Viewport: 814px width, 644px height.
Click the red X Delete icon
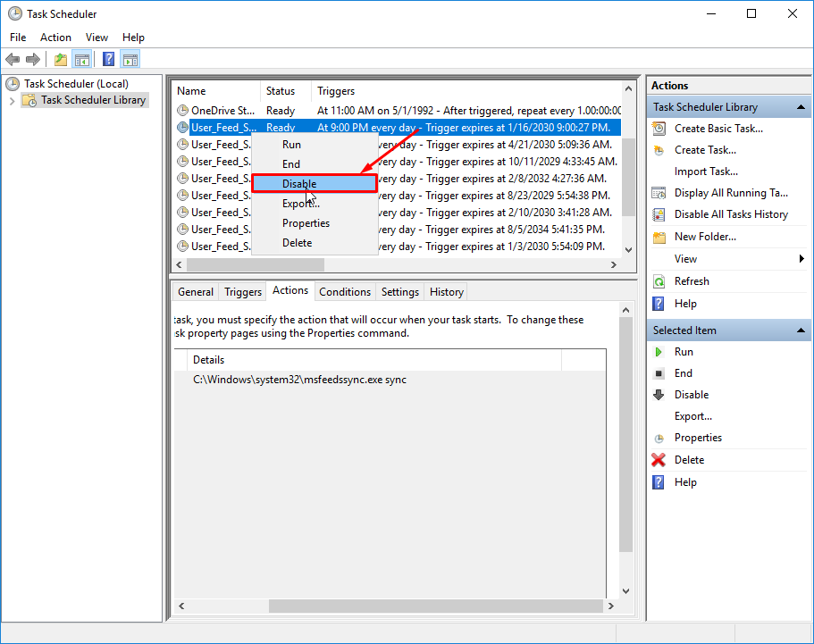click(659, 460)
